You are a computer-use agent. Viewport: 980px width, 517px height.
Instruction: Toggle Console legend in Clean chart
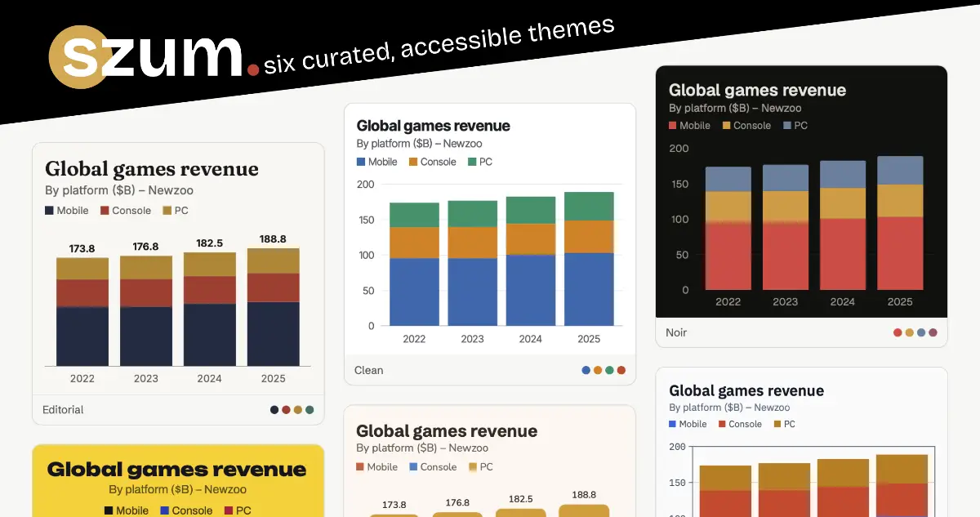pyautogui.click(x=432, y=162)
